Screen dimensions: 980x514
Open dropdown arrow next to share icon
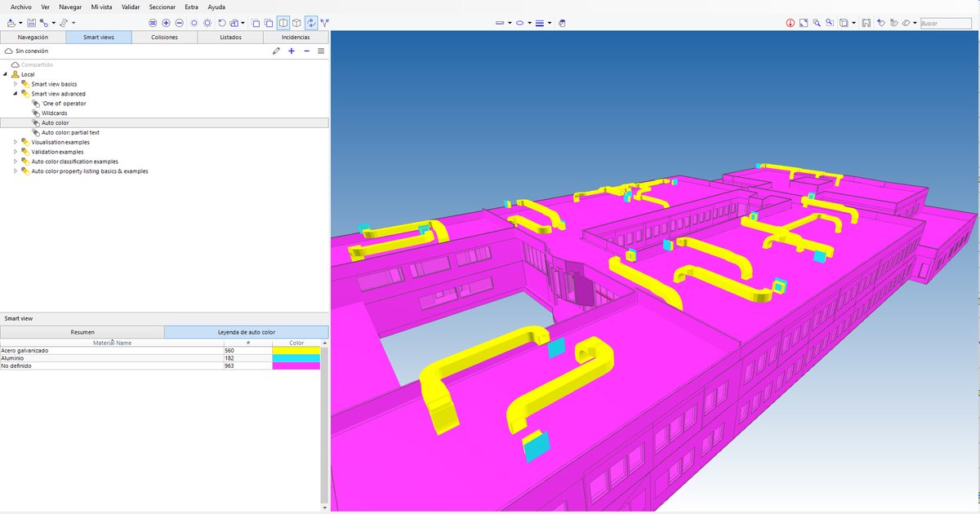click(52, 24)
